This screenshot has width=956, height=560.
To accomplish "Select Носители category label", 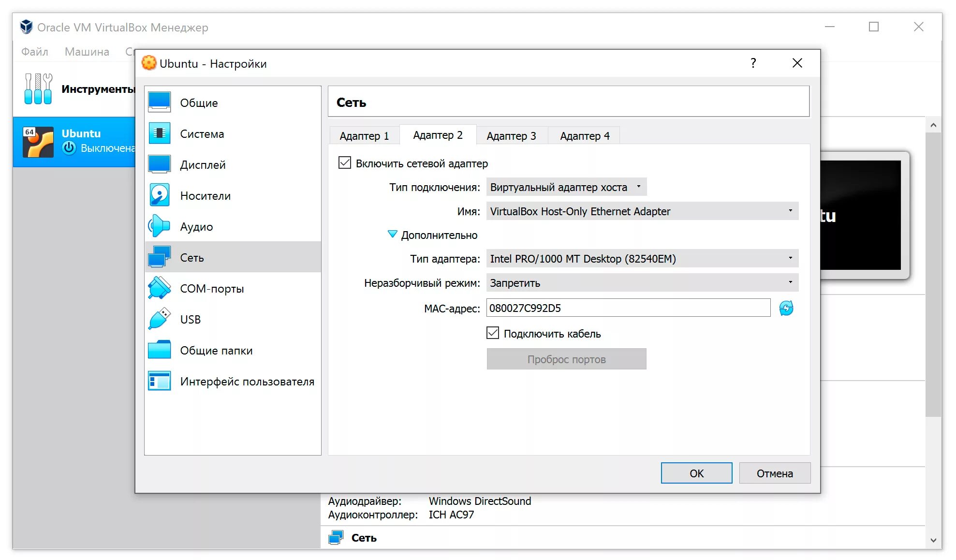I will (x=206, y=196).
